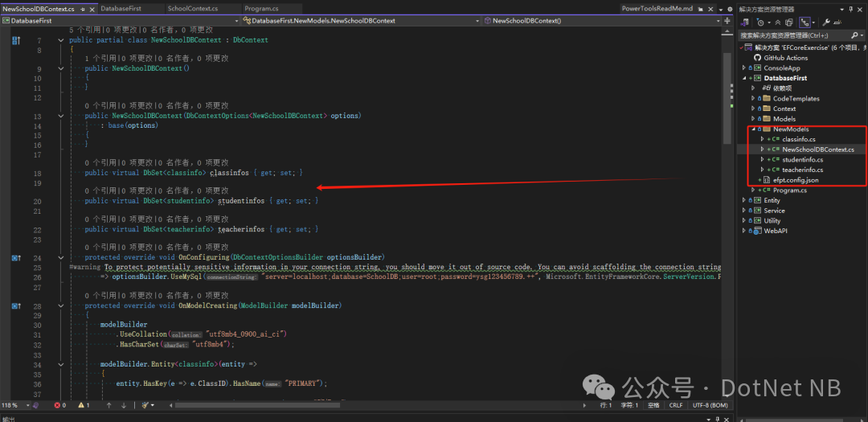Click the CRLF line ending indicator

pos(675,405)
